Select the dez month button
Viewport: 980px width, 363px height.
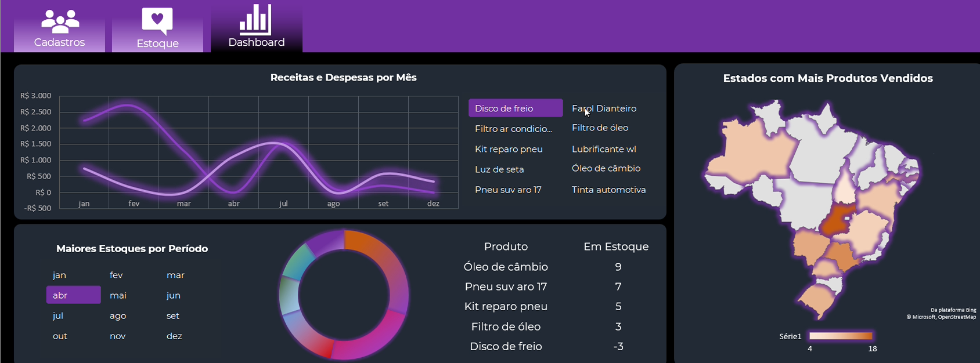(174, 336)
